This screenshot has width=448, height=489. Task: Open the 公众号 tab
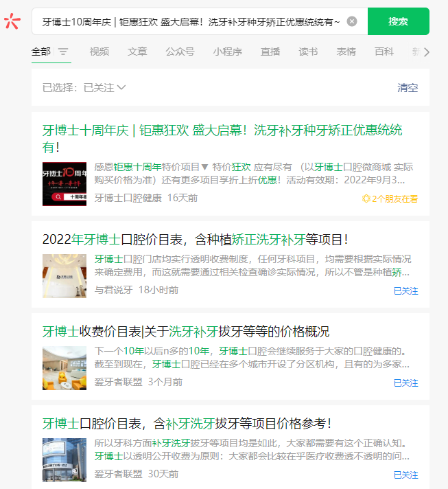pyautogui.click(x=180, y=52)
